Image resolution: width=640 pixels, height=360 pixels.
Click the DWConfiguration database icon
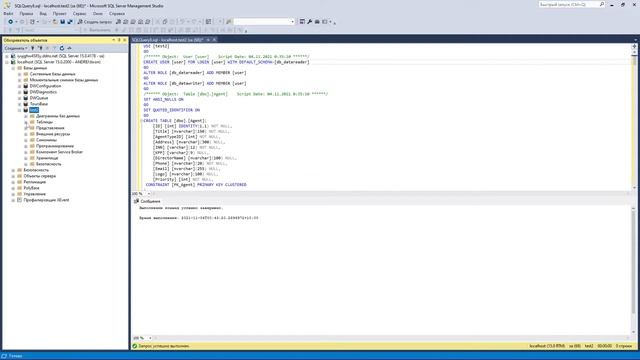[x=26, y=86]
